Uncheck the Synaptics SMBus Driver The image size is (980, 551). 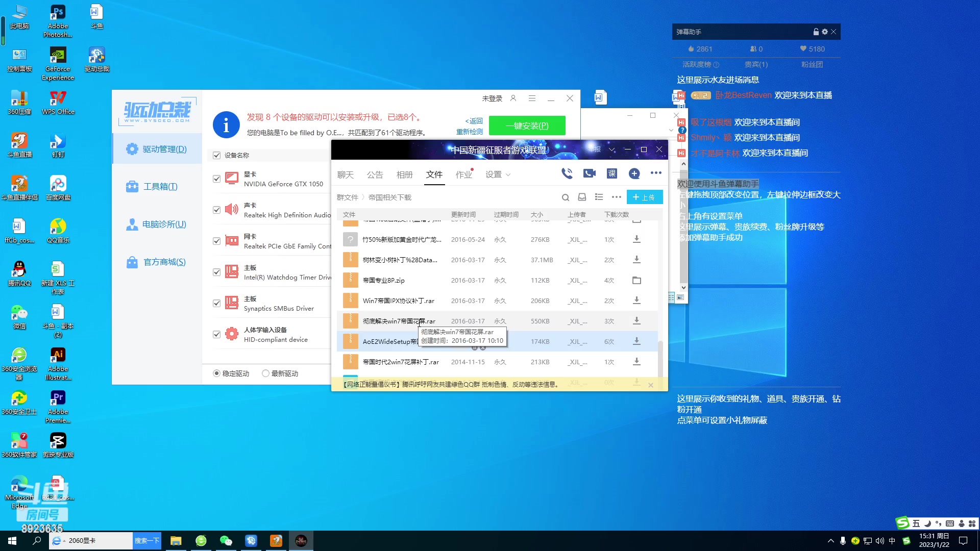(216, 303)
